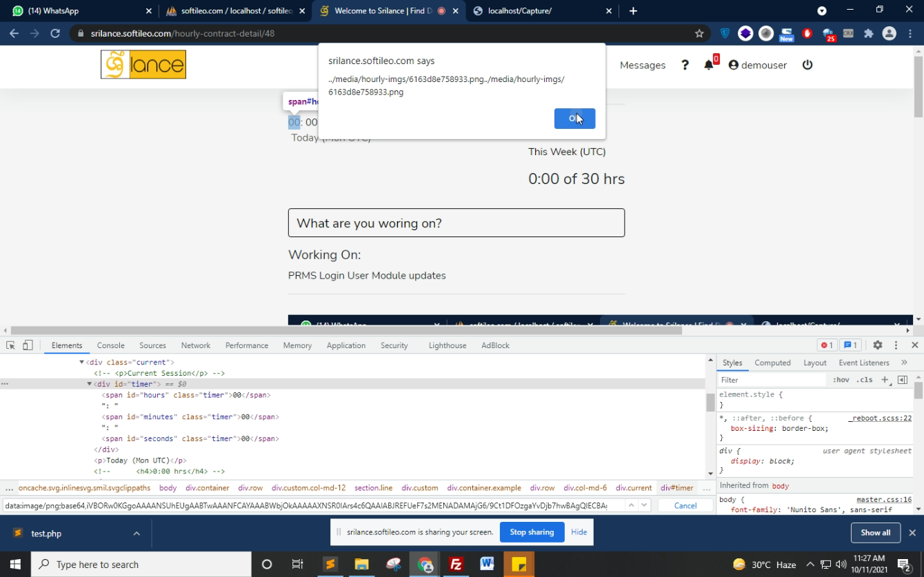Open FileZilla from the taskbar

[456, 564]
